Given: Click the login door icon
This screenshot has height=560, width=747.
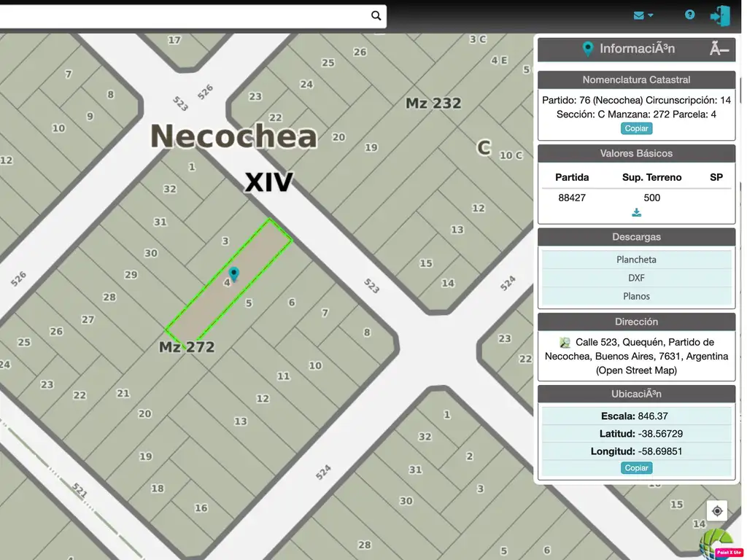Looking at the screenshot, I should click(720, 15).
